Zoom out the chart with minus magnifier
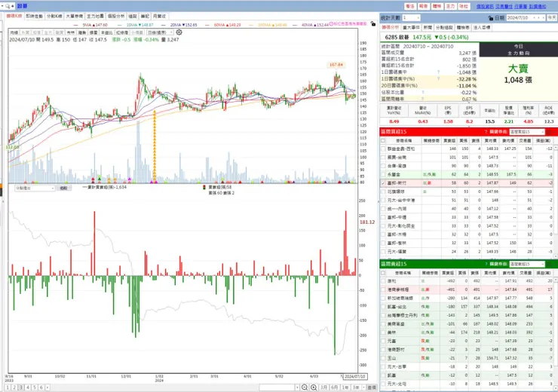The image size is (558, 392). pyautogui.click(x=305, y=387)
